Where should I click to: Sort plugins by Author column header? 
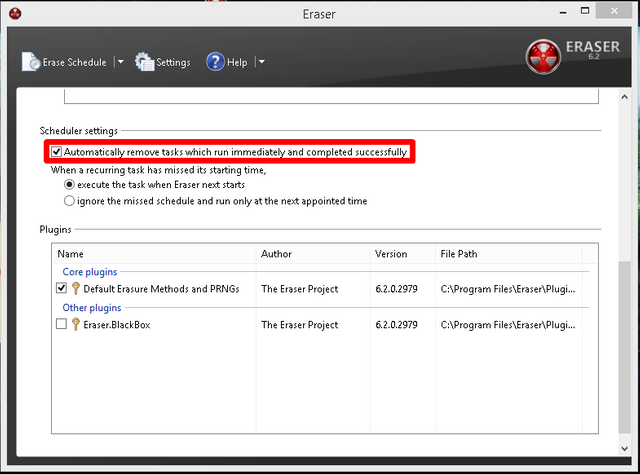pyautogui.click(x=313, y=254)
